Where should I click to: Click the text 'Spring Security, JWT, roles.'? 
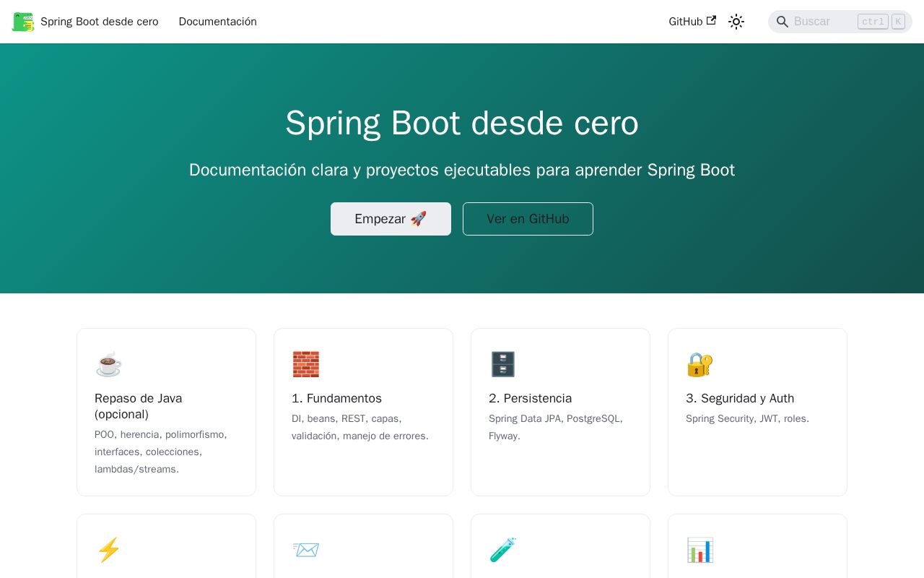(x=747, y=418)
